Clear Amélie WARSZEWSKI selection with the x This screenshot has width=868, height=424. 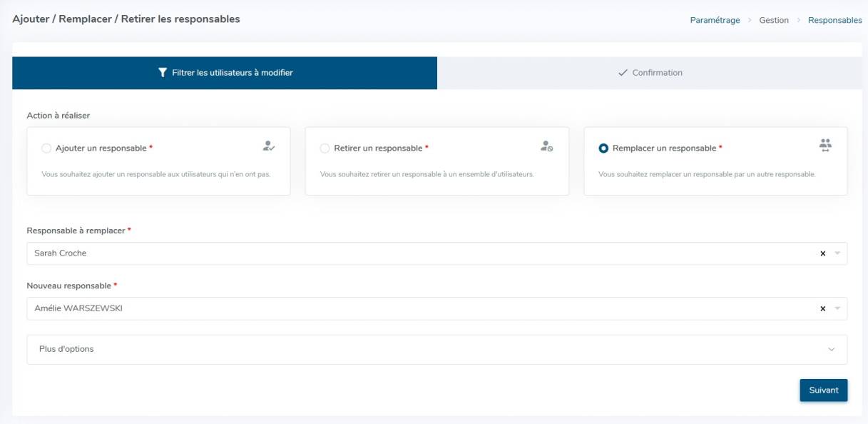(822, 309)
